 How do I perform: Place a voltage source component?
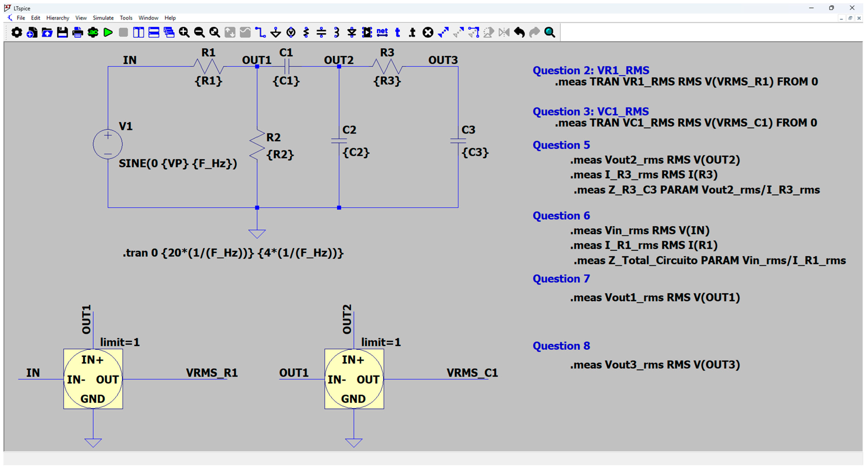point(291,32)
